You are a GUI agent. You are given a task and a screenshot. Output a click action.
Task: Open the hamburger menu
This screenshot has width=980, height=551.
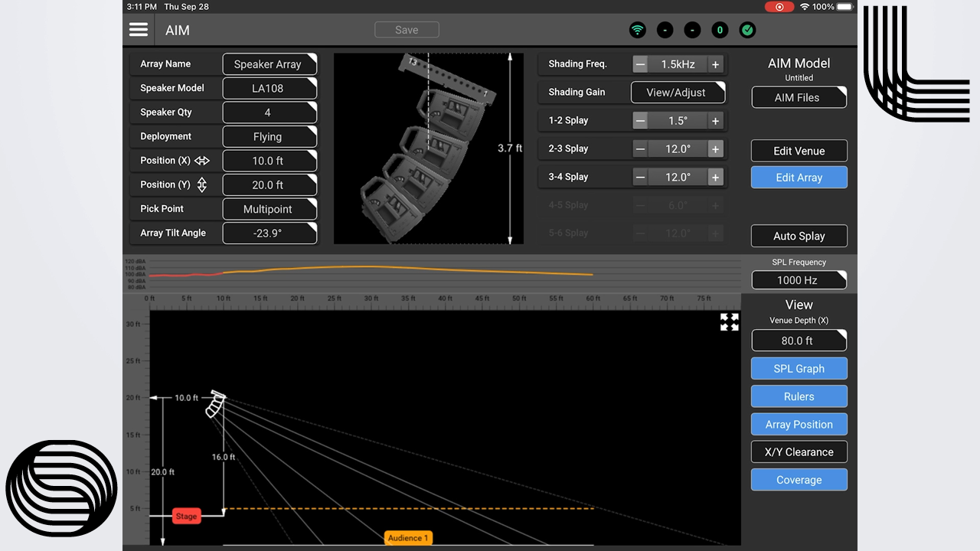point(139,30)
